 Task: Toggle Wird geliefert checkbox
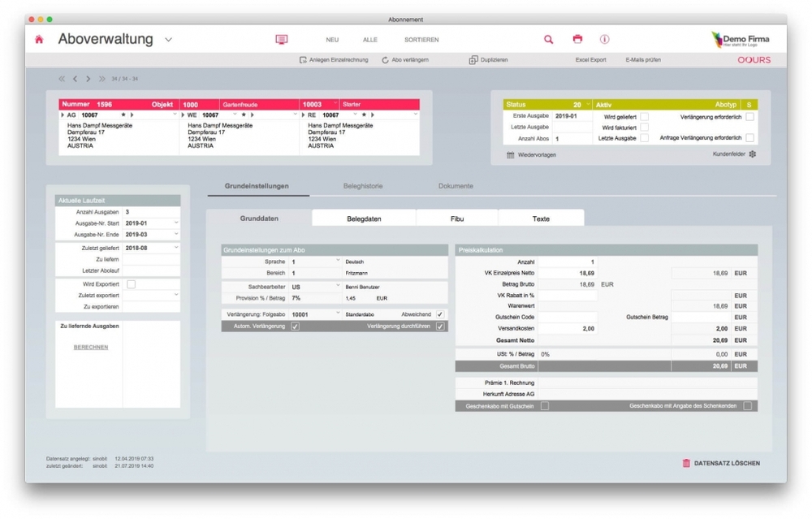(x=644, y=116)
